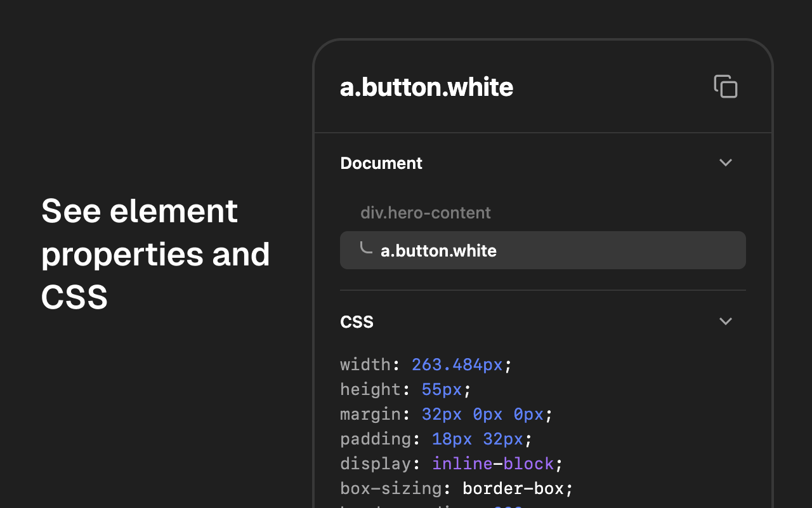Select div.hero-content in the Document tree
Screen dimensions: 812x508
click(425, 213)
